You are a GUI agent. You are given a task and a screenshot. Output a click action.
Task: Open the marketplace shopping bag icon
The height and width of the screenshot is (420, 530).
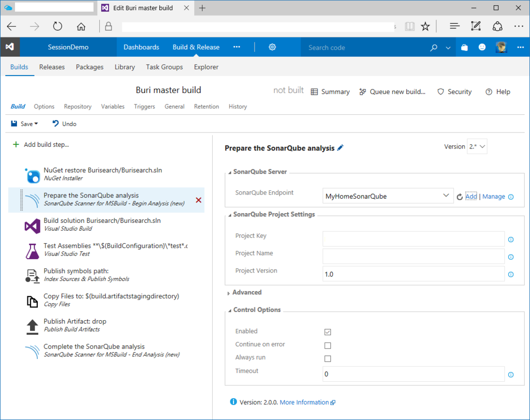[464, 47]
